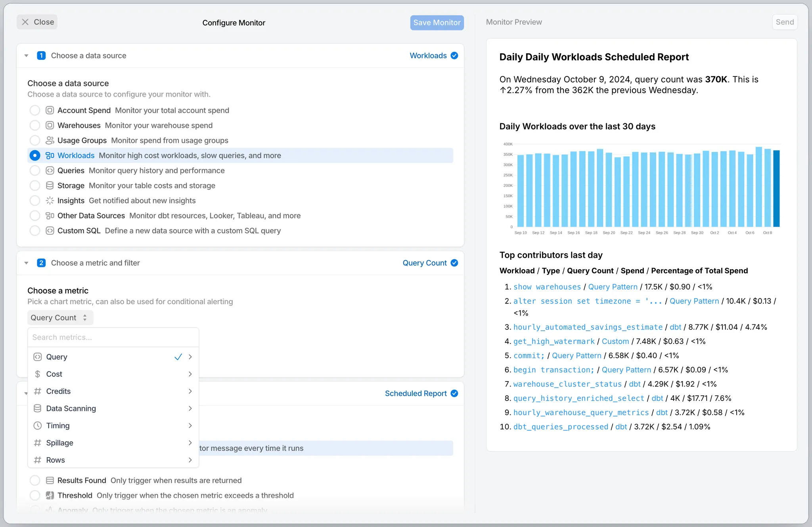This screenshot has height=527, width=812.
Task: Collapse the Choose a metric and filter section
Action: point(26,263)
